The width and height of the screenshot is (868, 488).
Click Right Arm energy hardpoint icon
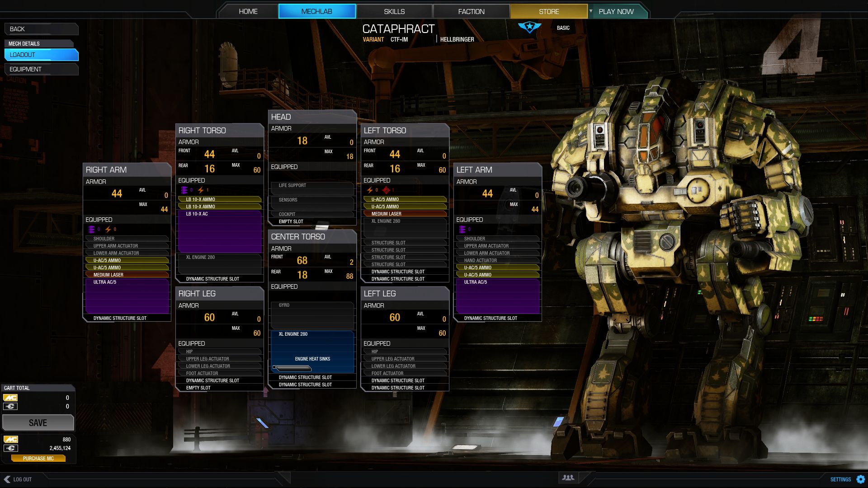108,230
